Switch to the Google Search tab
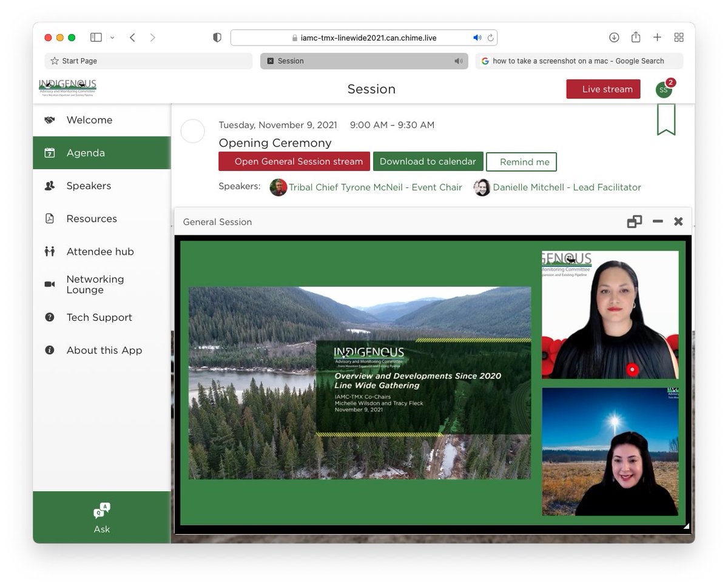Viewport: 728px width, 587px height. [x=579, y=61]
